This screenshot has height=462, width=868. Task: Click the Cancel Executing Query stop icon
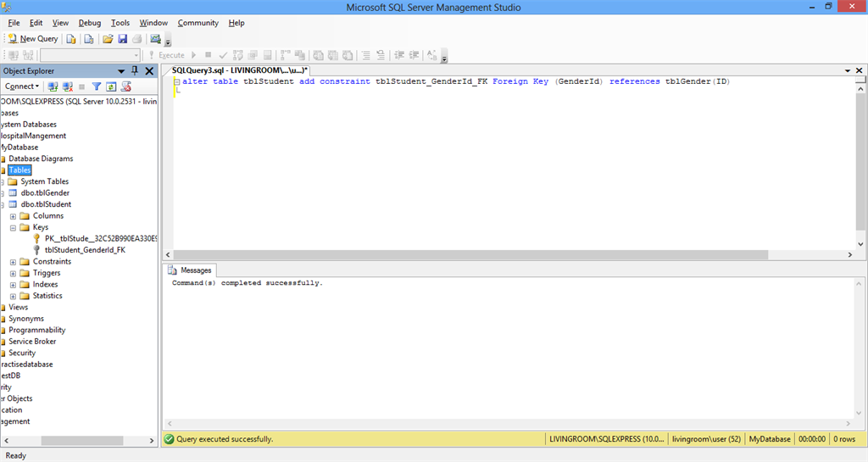click(x=209, y=55)
